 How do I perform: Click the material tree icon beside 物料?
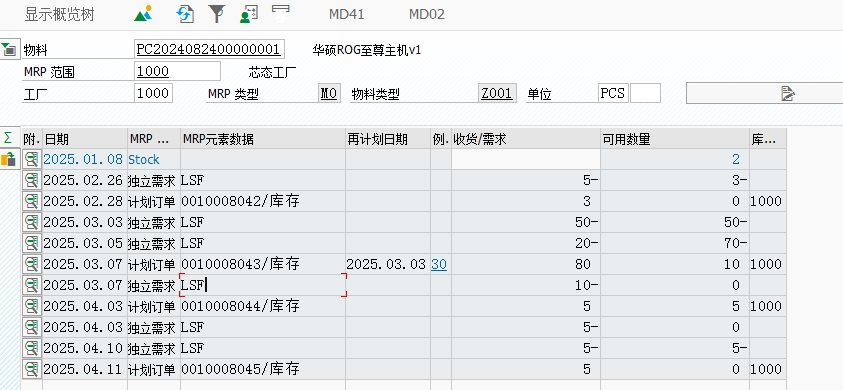pos(9,49)
